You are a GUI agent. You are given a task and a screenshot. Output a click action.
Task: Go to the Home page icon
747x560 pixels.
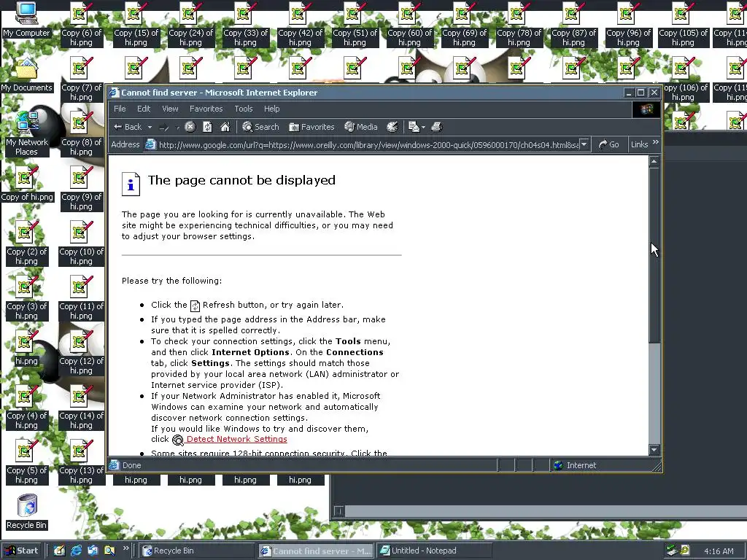[x=225, y=127]
